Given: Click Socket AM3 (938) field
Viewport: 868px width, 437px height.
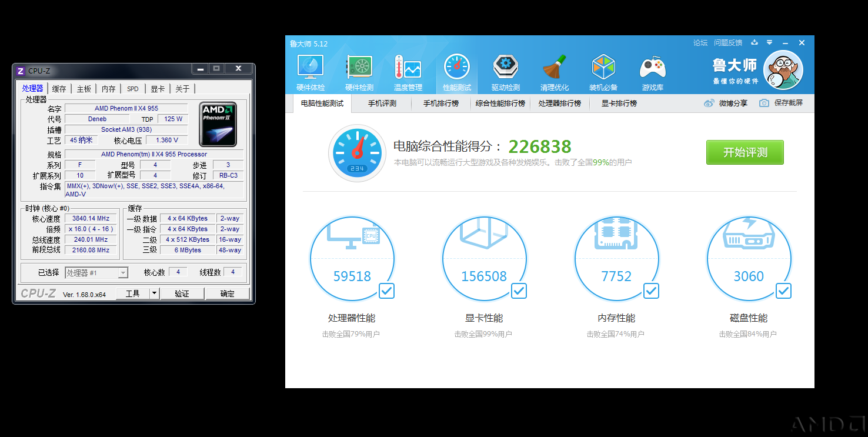Looking at the screenshot, I should click(x=126, y=129).
